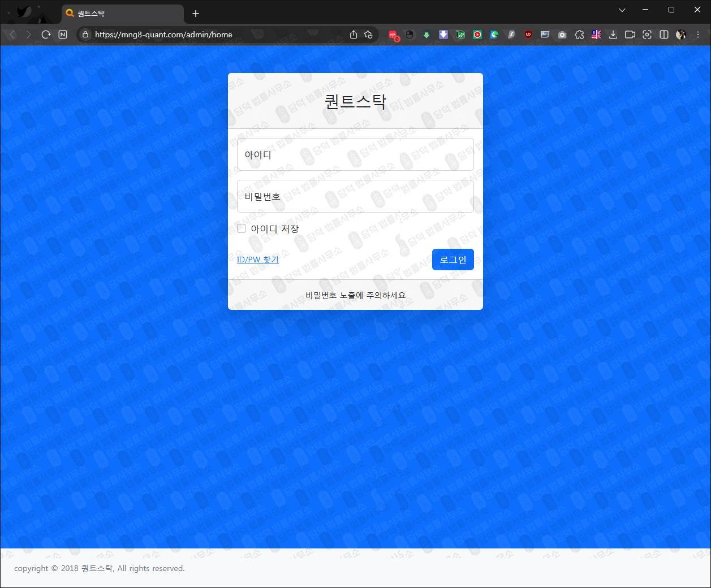
Task: Click the bookmark star icon
Action: (x=369, y=34)
